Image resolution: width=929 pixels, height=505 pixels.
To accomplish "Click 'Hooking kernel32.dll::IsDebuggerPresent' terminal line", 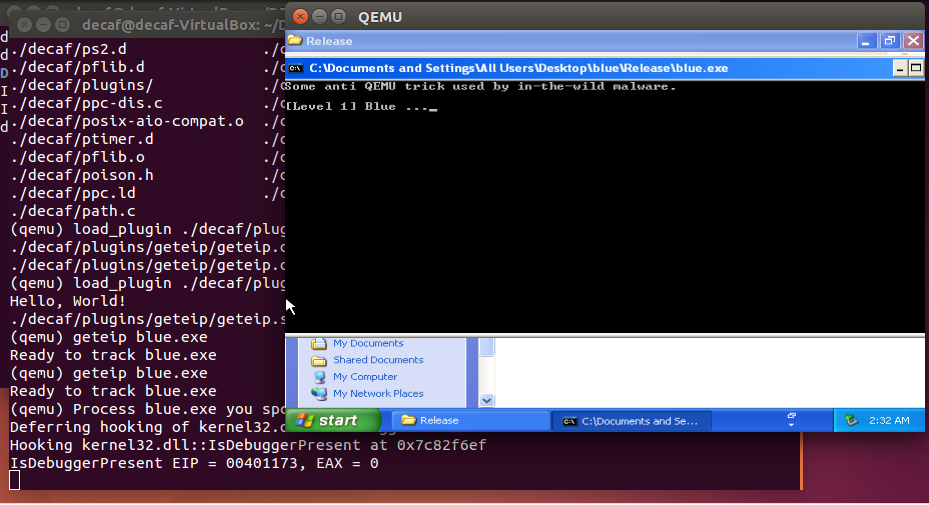I will point(248,445).
